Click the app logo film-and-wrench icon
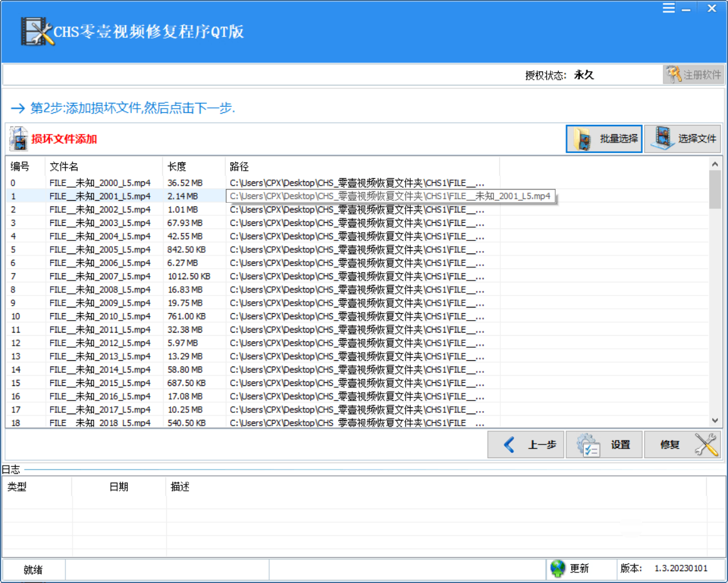The height and width of the screenshot is (583, 728). coord(37,31)
